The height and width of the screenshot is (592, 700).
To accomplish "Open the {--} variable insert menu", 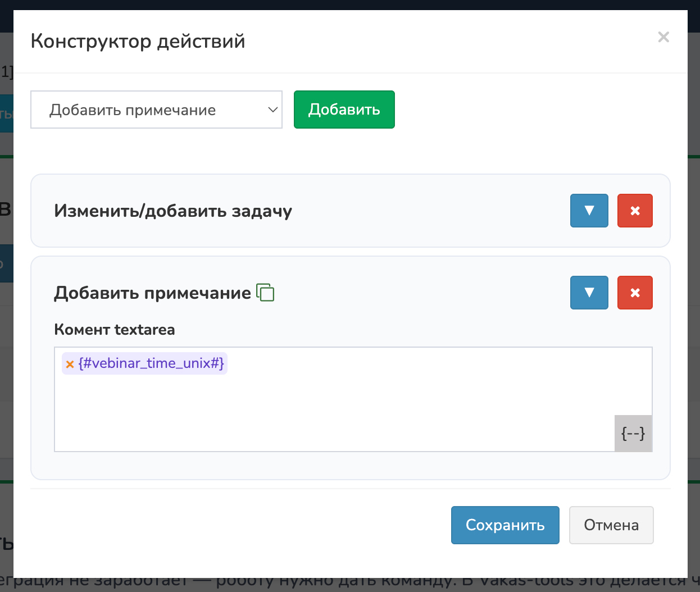I will 633,433.
